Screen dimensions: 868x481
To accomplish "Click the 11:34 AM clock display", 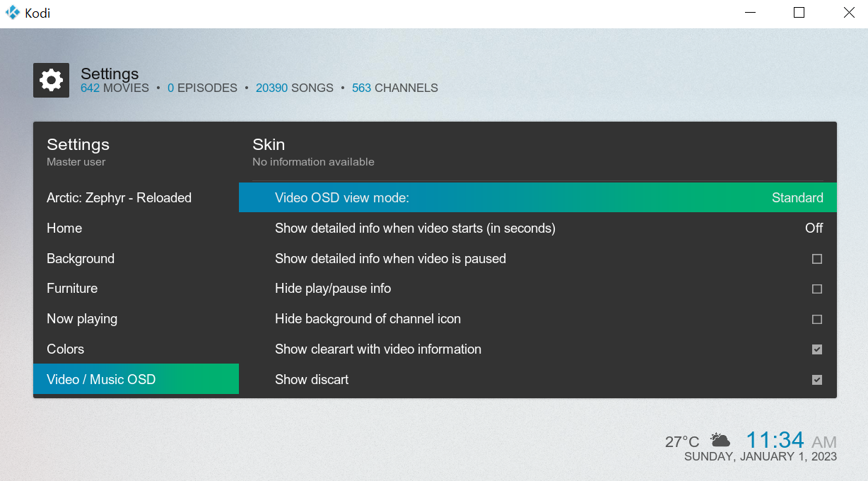I will pyautogui.click(x=790, y=441).
